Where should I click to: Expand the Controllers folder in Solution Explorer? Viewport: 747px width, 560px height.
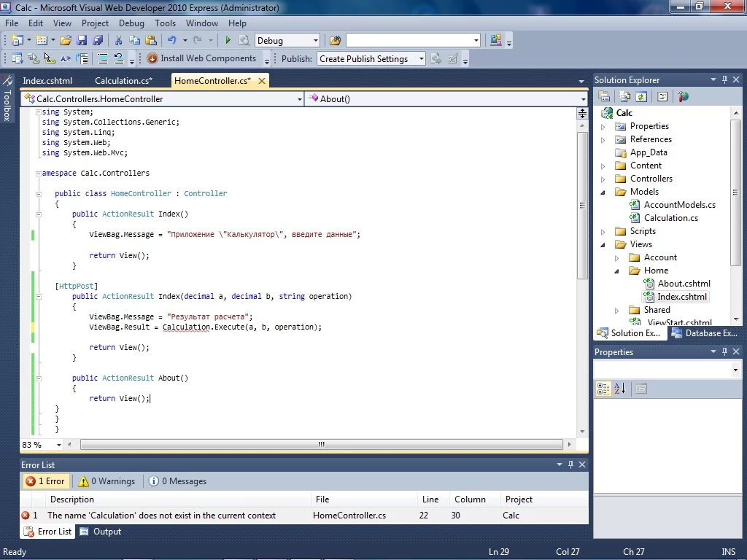(603, 179)
